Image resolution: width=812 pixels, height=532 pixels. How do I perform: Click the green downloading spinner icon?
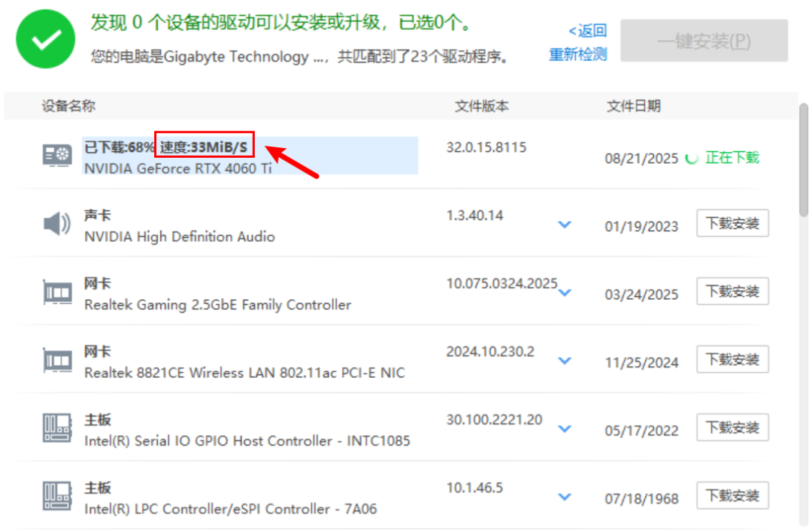[692, 159]
